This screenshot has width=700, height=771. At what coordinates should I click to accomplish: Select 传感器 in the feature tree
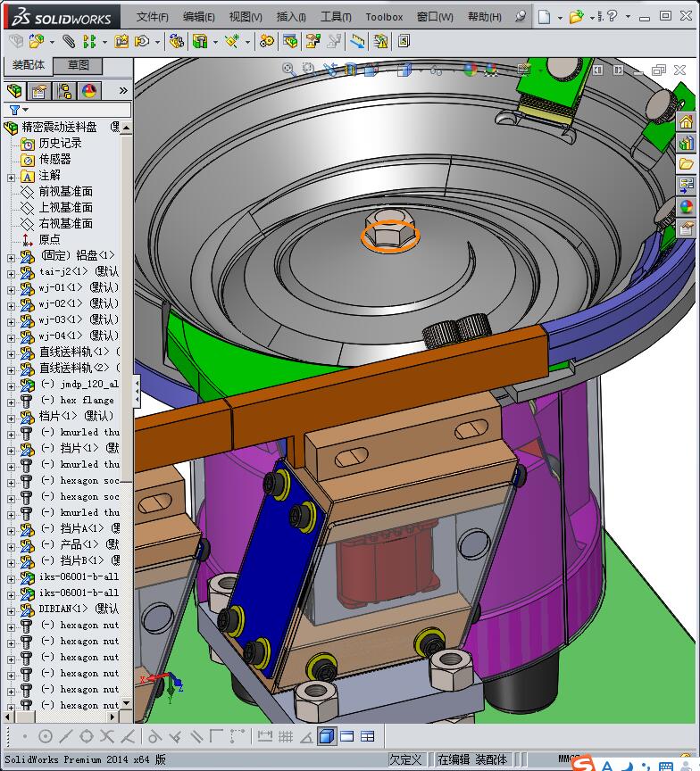click(x=54, y=159)
